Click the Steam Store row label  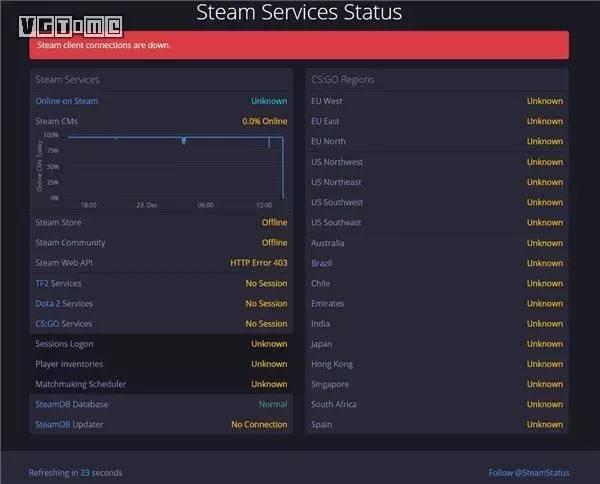[58, 223]
